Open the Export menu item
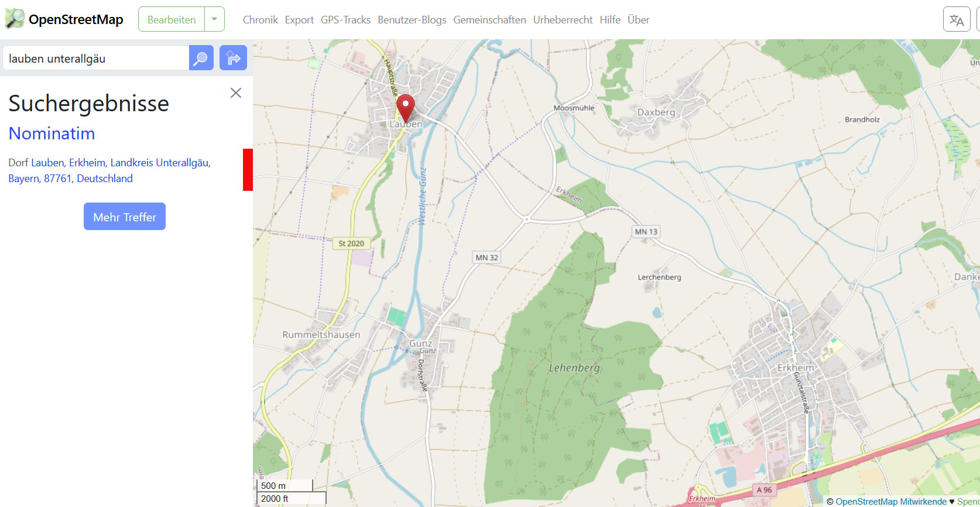The height and width of the screenshot is (507, 980). pos(299,20)
